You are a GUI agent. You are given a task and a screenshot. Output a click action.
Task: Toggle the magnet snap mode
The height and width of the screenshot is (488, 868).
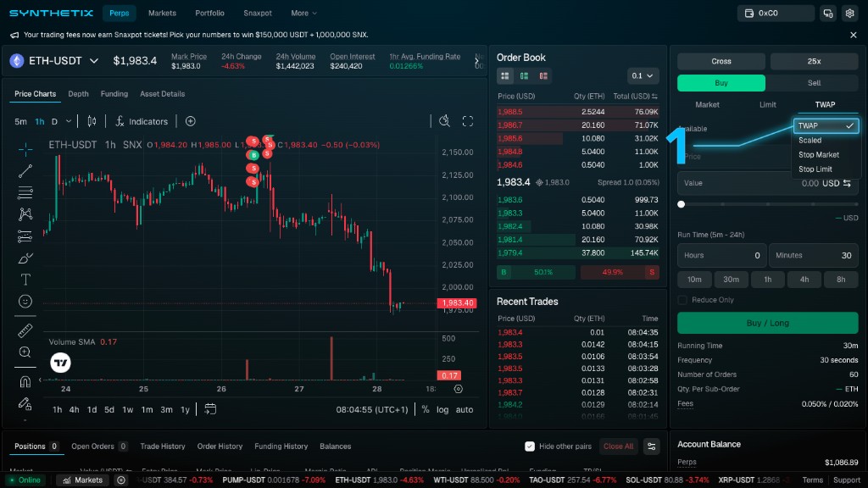click(x=25, y=382)
